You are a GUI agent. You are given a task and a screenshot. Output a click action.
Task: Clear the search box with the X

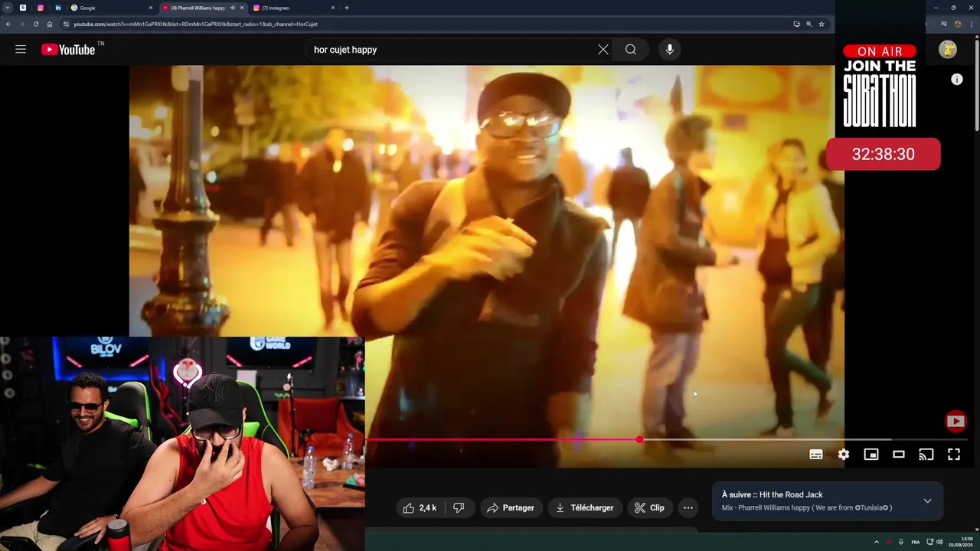click(603, 50)
